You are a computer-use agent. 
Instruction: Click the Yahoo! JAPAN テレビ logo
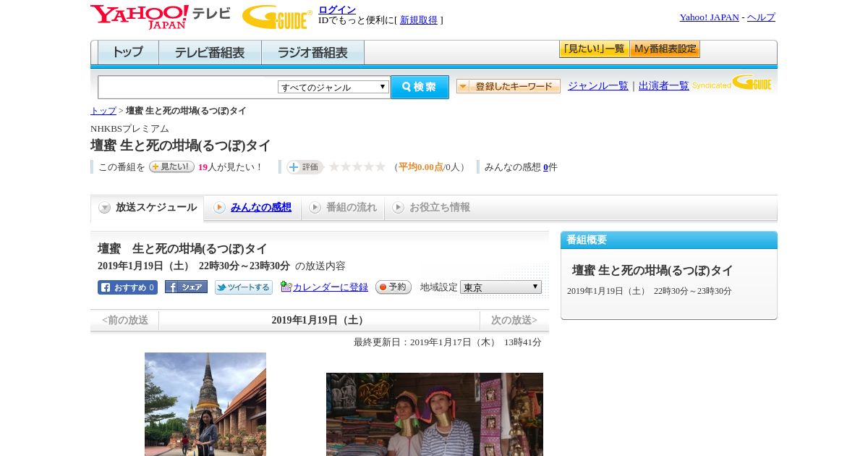pyautogui.click(x=161, y=17)
